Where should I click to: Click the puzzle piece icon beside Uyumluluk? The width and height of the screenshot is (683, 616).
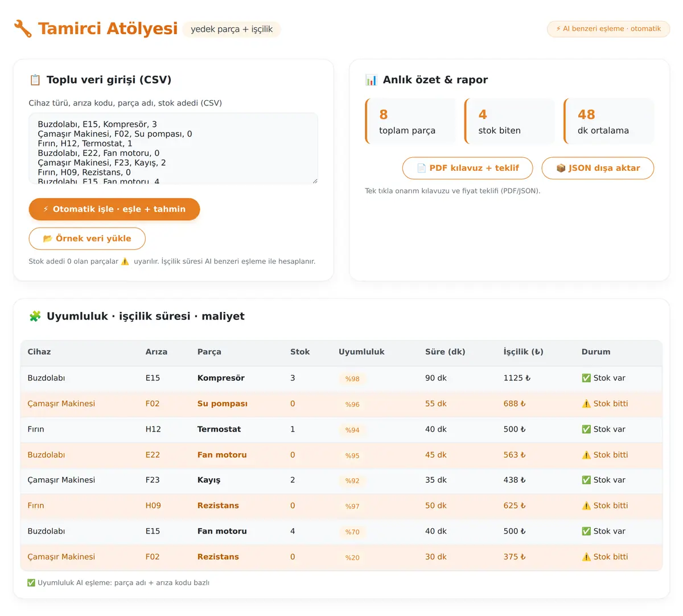click(35, 316)
